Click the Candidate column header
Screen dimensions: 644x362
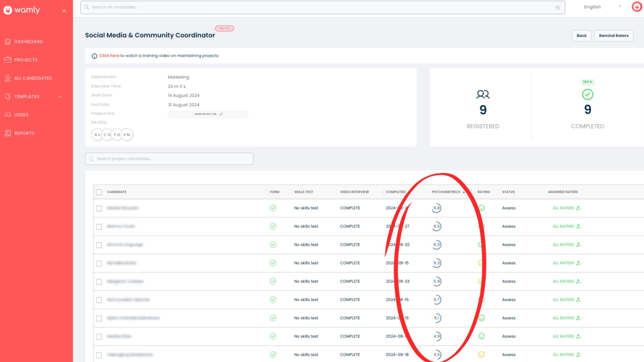116,192
